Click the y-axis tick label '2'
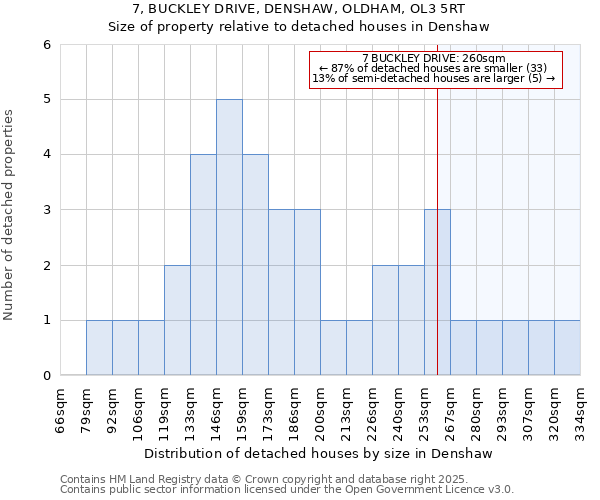Image resolution: width=600 pixels, height=500 pixels. (47, 265)
